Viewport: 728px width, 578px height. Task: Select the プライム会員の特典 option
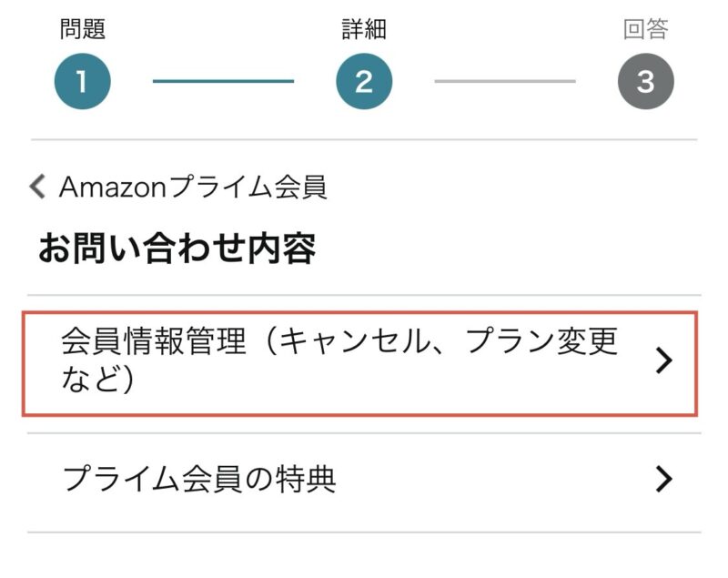click(x=200, y=479)
